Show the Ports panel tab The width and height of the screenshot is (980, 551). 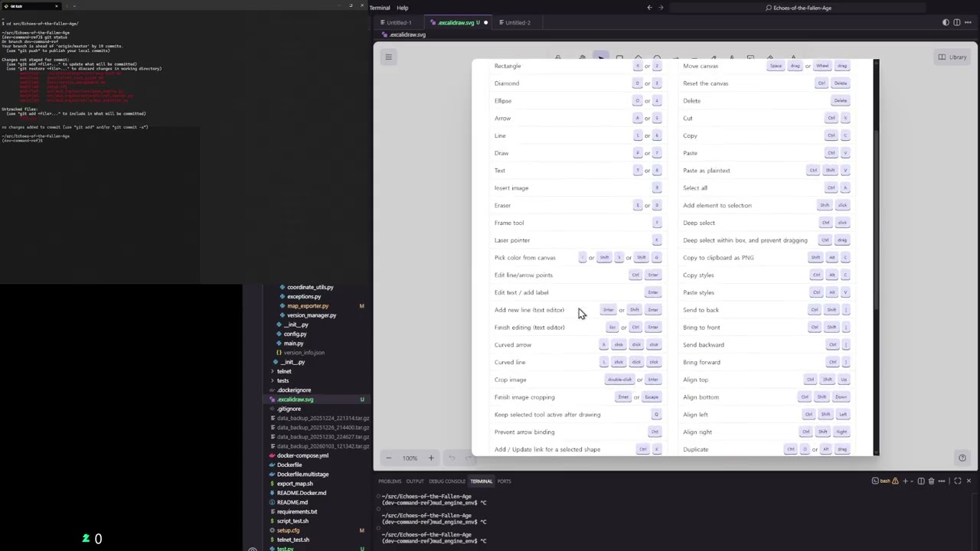tap(504, 481)
